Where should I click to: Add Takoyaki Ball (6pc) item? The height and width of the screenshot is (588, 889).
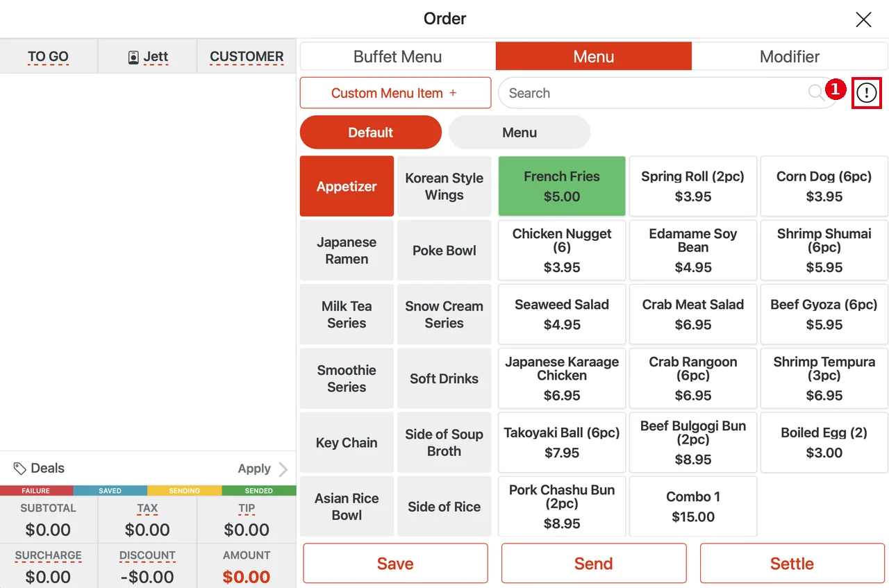click(x=562, y=442)
